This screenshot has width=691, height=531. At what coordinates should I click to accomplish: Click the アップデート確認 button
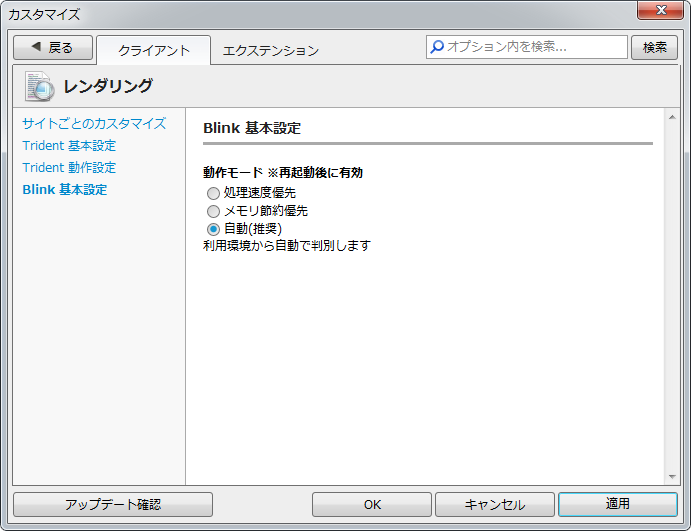point(113,505)
